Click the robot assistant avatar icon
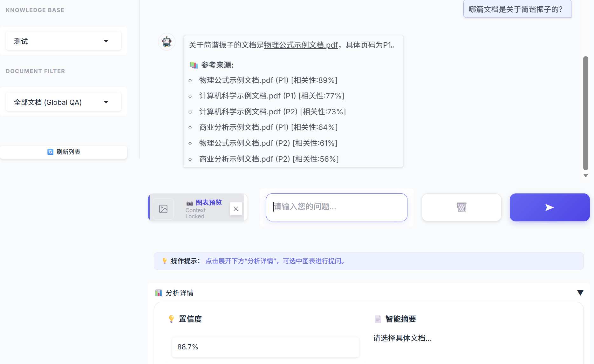Screen dimensions: 594x364 167,42
